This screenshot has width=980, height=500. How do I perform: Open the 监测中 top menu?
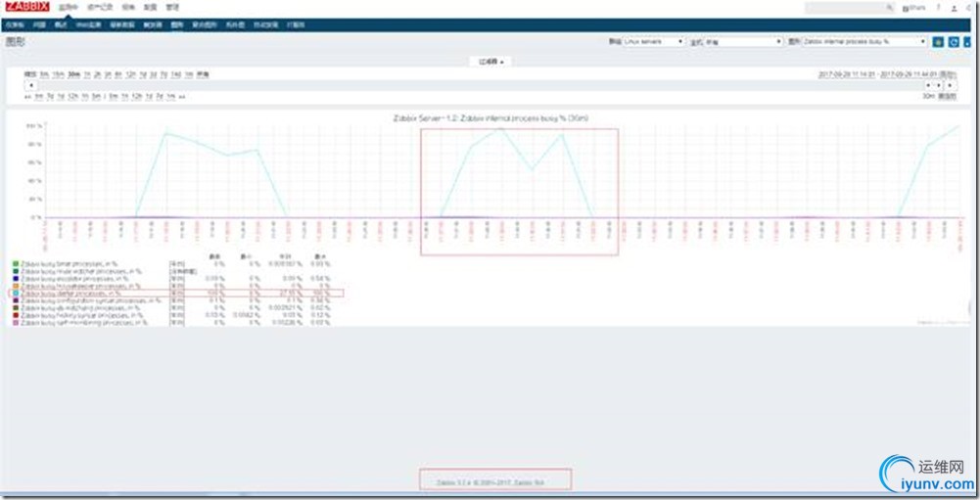[x=69, y=8]
